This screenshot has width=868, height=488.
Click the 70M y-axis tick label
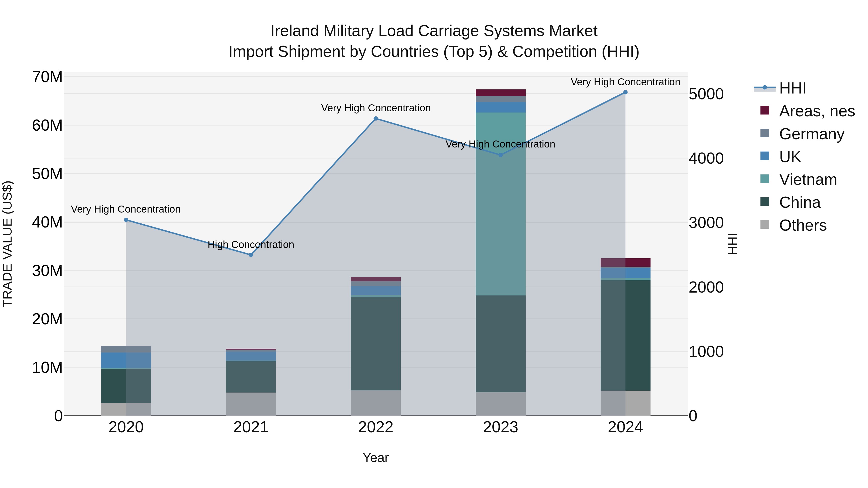click(x=47, y=77)
